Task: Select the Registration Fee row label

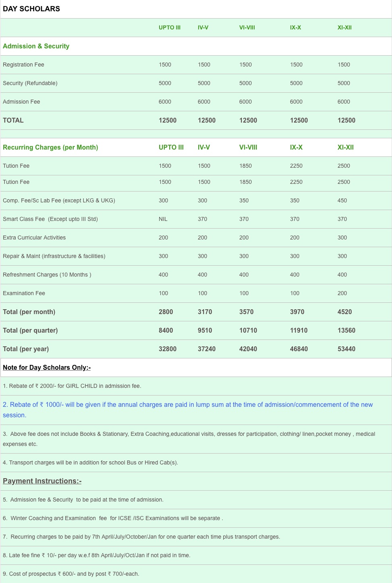Action: pyautogui.click(x=23, y=65)
